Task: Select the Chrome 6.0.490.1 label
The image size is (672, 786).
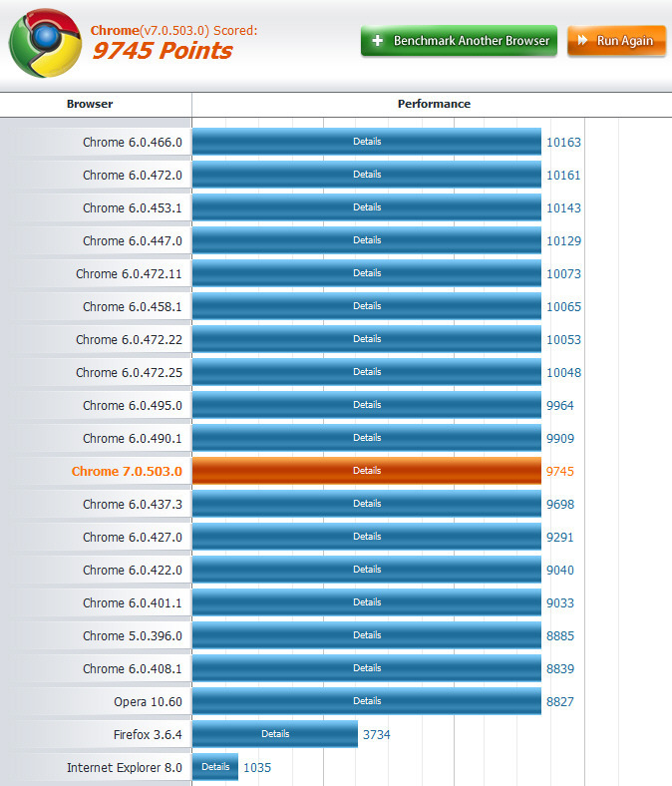Action: [133, 439]
